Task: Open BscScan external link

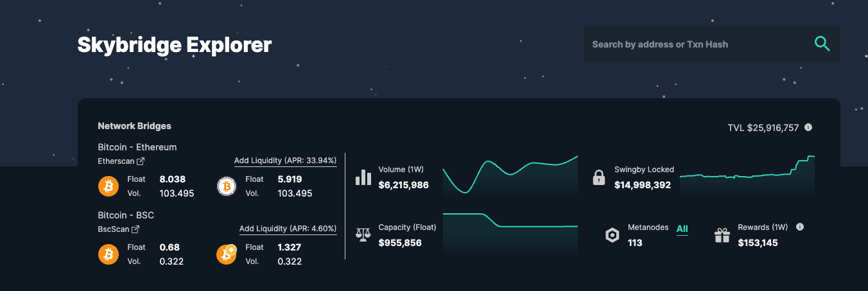Action: (118, 229)
